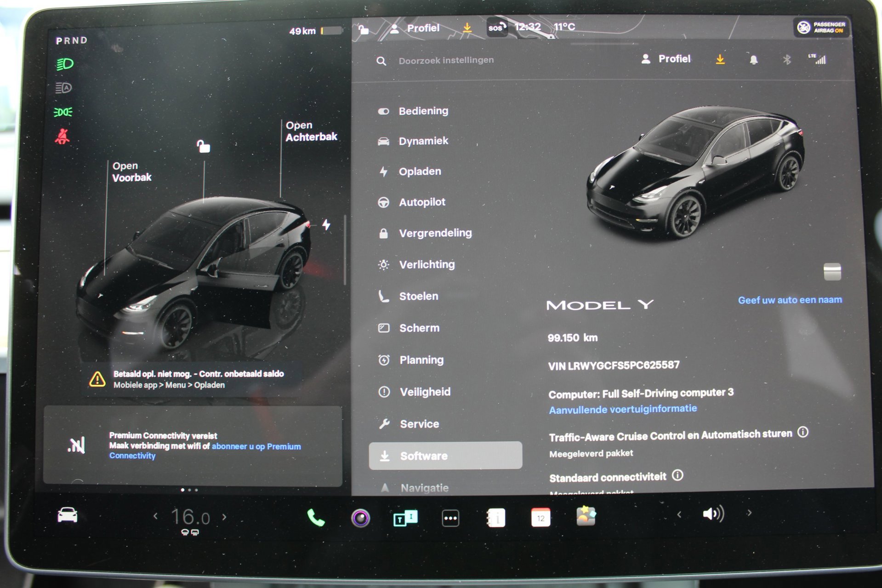
Task: Tap the white paint color swatch
Action: point(832,272)
